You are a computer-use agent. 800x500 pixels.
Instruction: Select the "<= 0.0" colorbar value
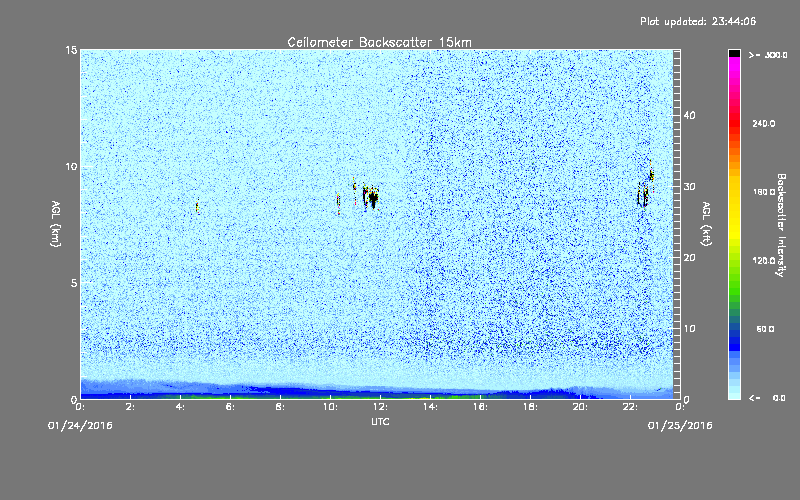pos(768,398)
